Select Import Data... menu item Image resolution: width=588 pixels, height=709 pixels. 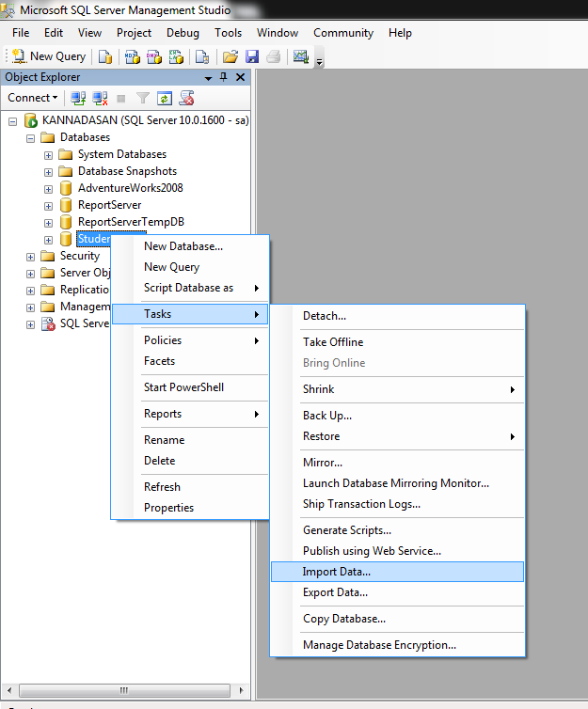click(398, 572)
